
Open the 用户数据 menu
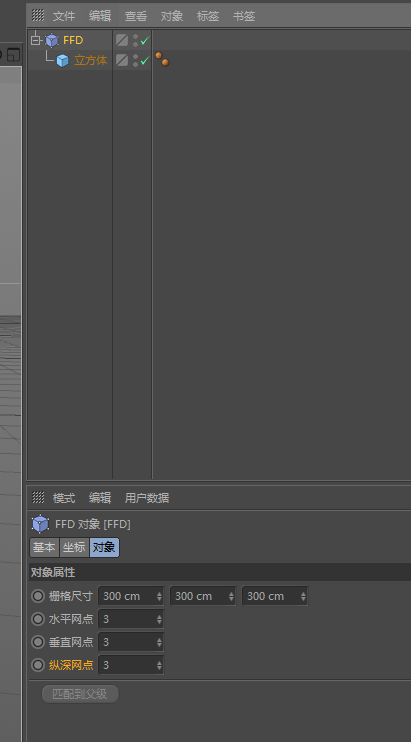[x=147, y=498]
